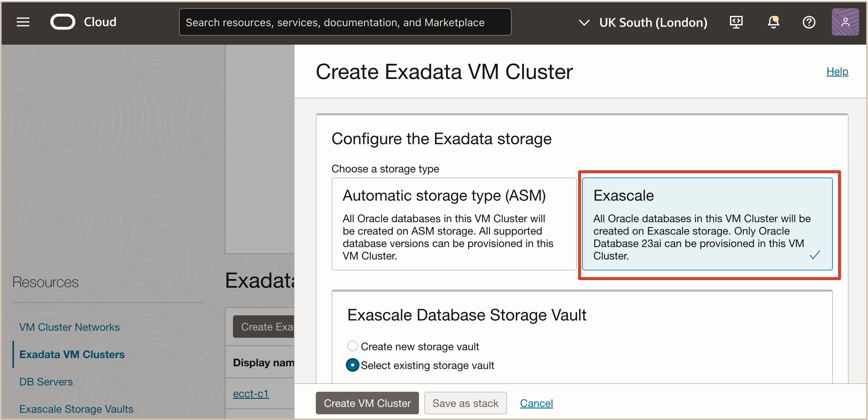Open the Cloud Shell console icon
The image size is (868, 420).
click(736, 22)
